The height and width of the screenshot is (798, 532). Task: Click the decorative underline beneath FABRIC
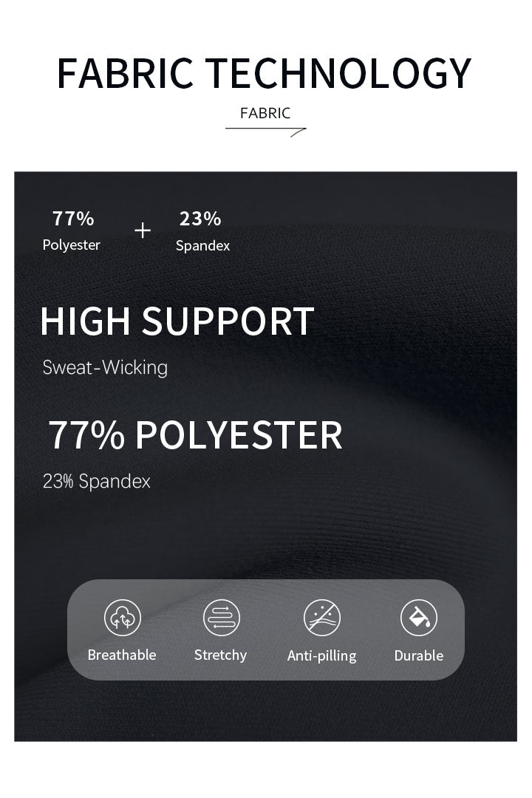coord(265,131)
